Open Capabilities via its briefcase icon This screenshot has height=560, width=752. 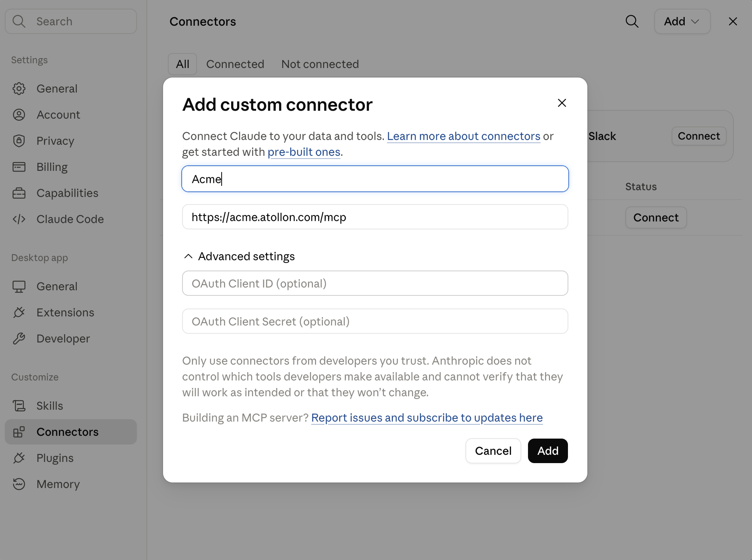19,193
